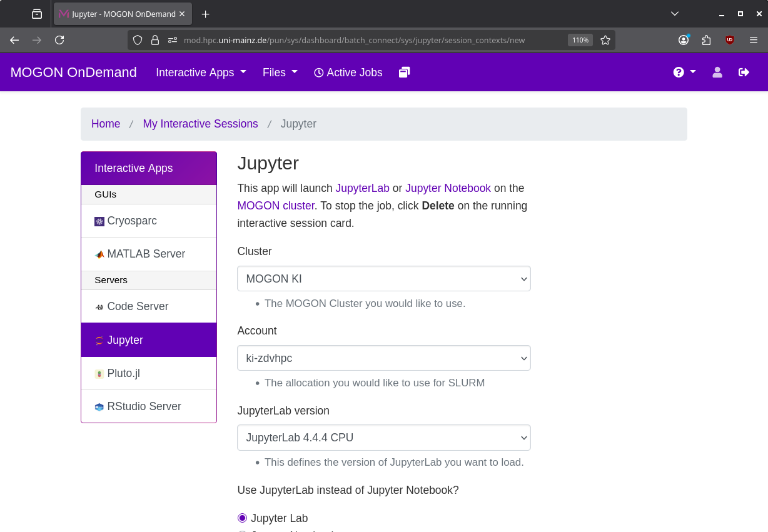Click the Jupyter page heading
Screen dimensions: 768x532
point(268,163)
